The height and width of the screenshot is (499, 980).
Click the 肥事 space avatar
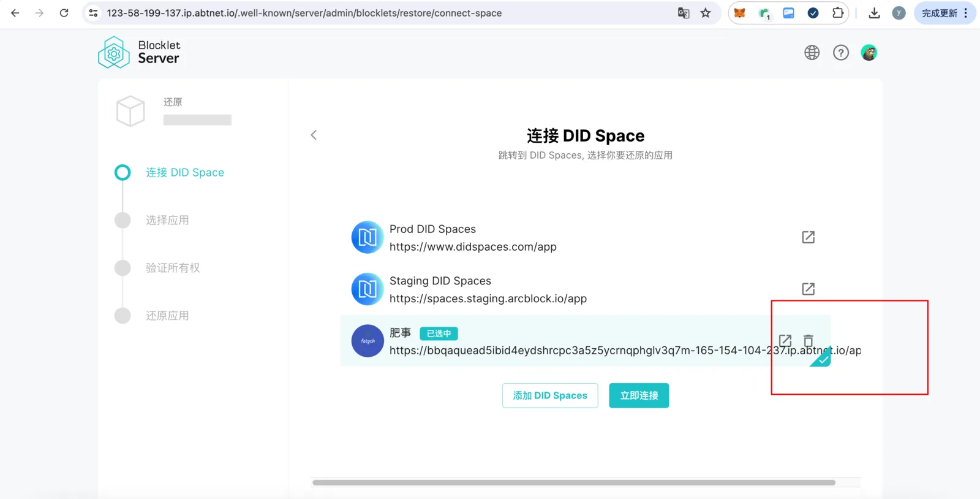pyautogui.click(x=367, y=341)
